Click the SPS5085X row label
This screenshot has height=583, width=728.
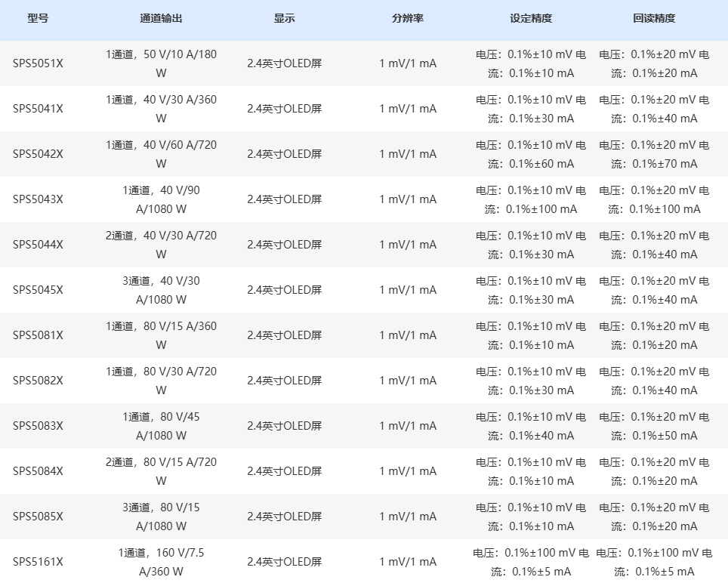(x=38, y=517)
